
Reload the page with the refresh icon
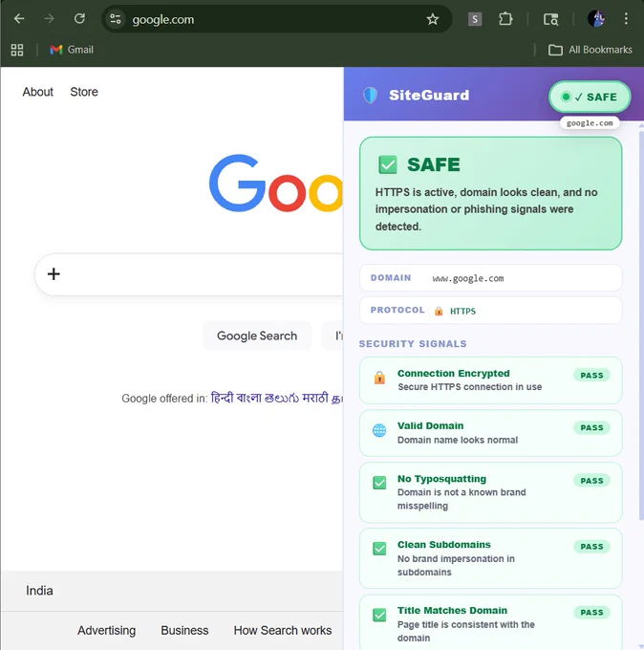[x=79, y=19]
